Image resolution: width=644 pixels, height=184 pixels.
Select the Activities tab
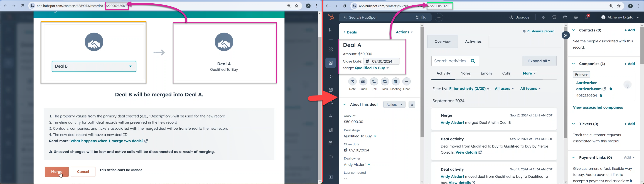tap(473, 42)
